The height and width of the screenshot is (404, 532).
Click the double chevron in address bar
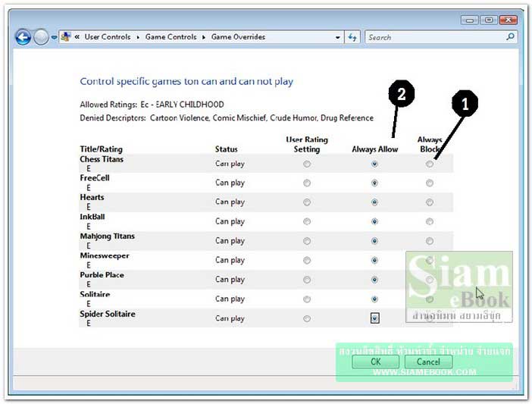[x=77, y=37]
